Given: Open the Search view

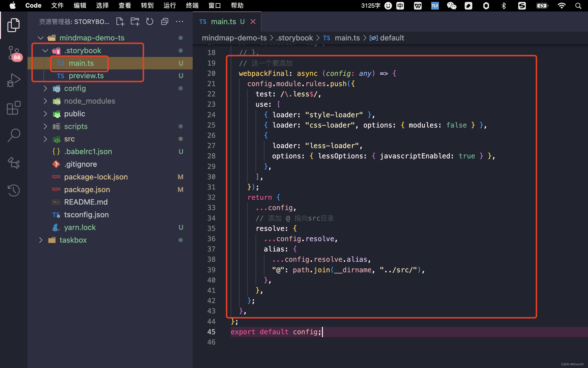Looking at the screenshot, I should [x=14, y=135].
